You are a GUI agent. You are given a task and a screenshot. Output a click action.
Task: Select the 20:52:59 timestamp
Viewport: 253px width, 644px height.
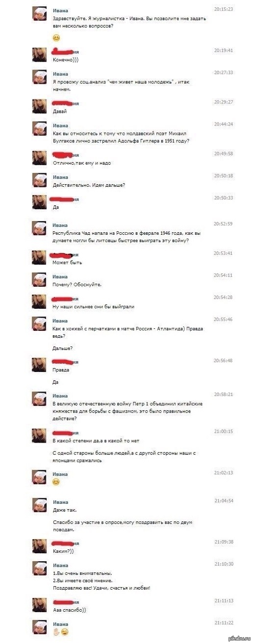[223, 223]
